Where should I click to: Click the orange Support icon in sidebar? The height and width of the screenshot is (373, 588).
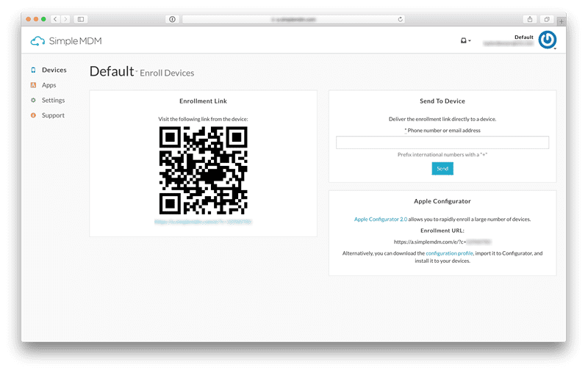pos(33,115)
